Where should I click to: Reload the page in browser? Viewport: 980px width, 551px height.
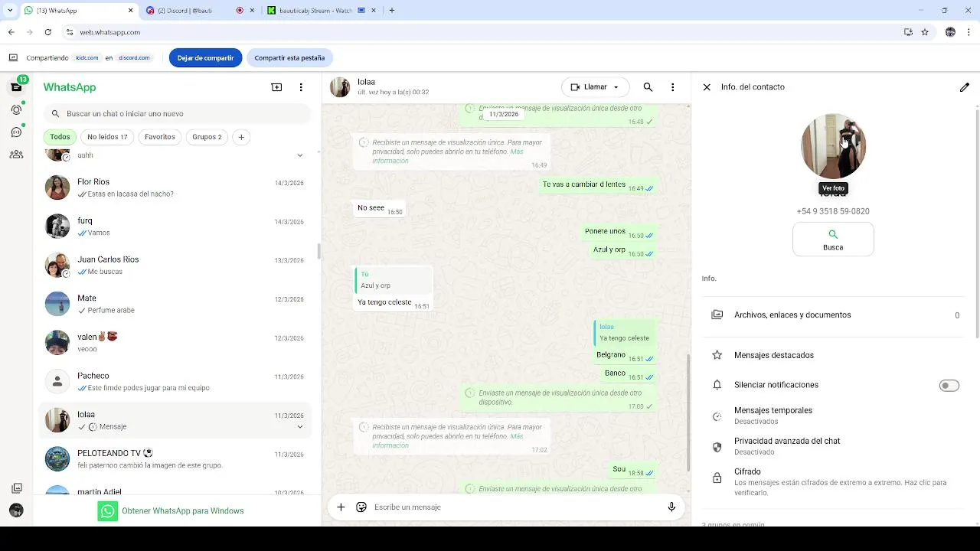pos(48,32)
